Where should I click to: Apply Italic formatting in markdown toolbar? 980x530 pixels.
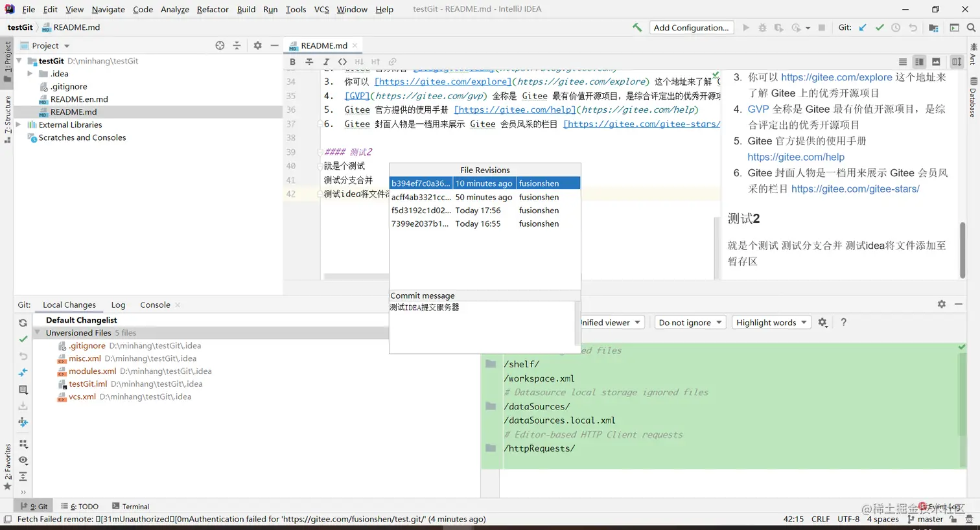click(x=326, y=62)
